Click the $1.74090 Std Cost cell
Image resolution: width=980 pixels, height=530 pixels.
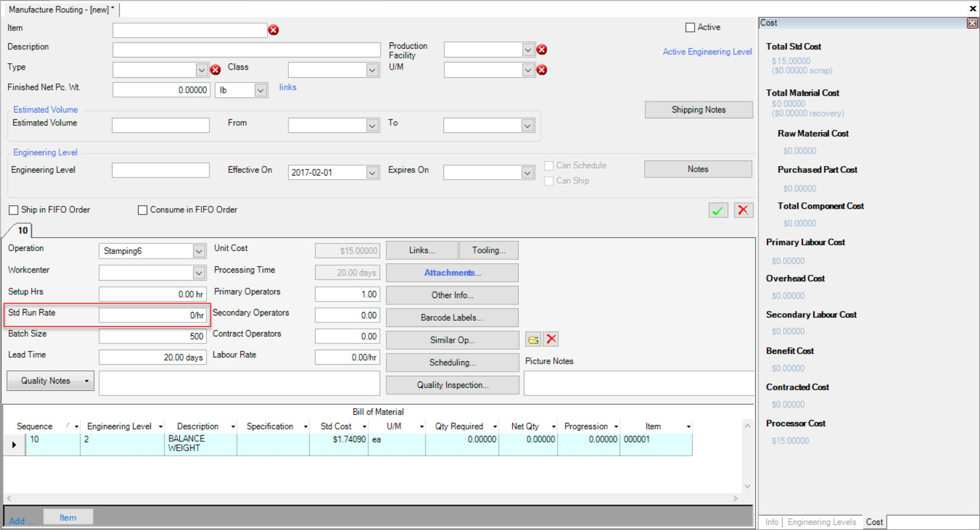click(338, 444)
